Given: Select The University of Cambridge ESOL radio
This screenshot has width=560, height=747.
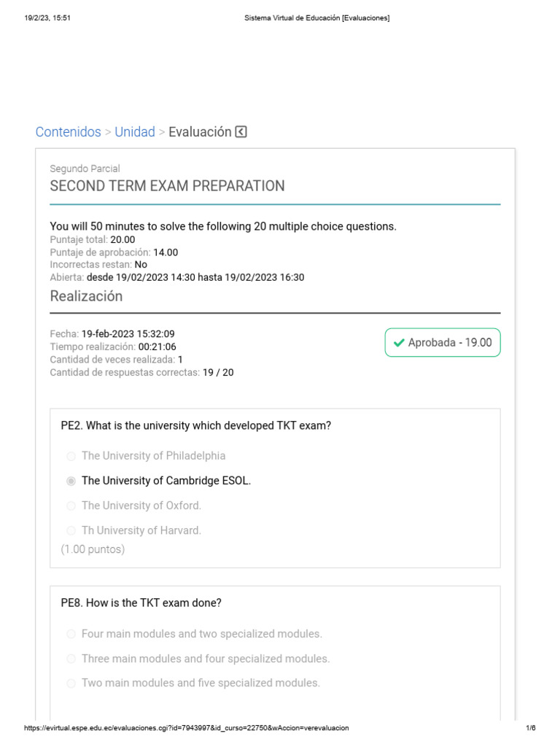Looking at the screenshot, I should tap(71, 481).
